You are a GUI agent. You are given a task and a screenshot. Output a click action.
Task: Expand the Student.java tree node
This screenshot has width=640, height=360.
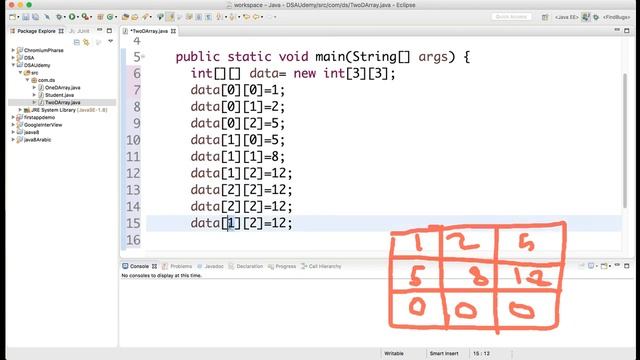(34, 95)
